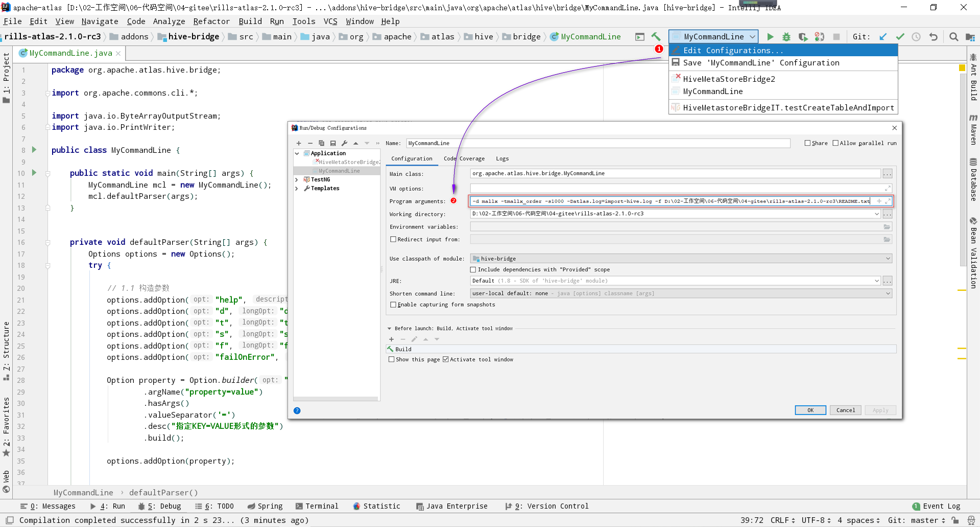This screenshot has width=980, height=527.
Task: Switch to Code Coverage tab
Action: (464, 159)
